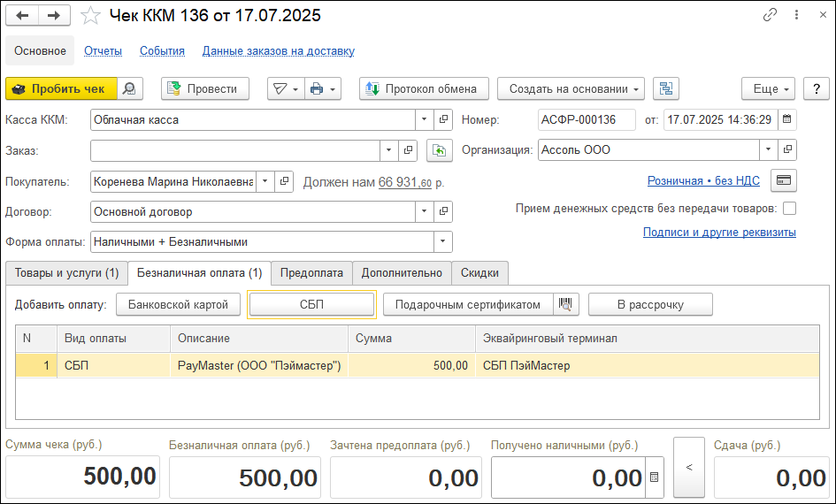Switch to the Товары и услуги tab
This screenshot has height=504, width=836.
(66, 273)
